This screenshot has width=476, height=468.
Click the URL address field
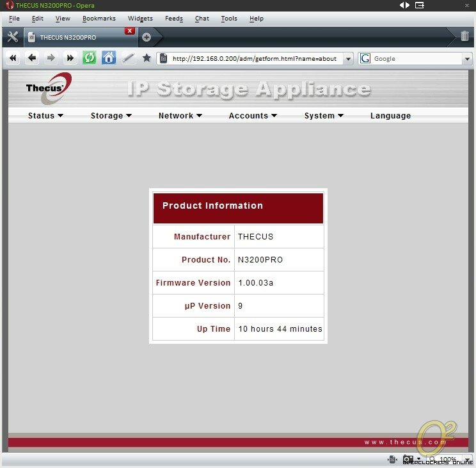coord(255,59)
